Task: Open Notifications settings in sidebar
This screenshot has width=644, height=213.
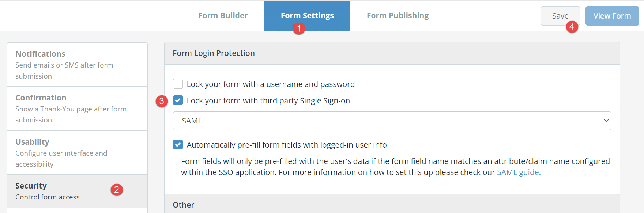Action: tap(78, 65)
